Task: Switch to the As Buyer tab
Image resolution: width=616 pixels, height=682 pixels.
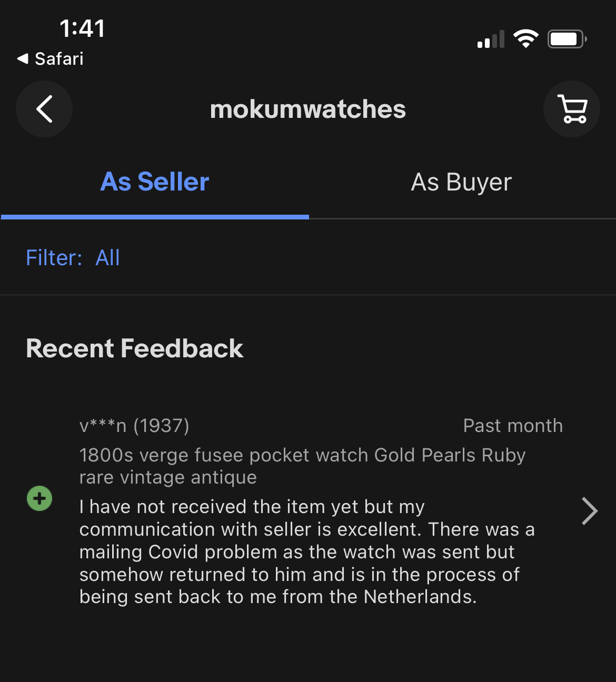Action: pyautogui.click(x=461, y=182)
